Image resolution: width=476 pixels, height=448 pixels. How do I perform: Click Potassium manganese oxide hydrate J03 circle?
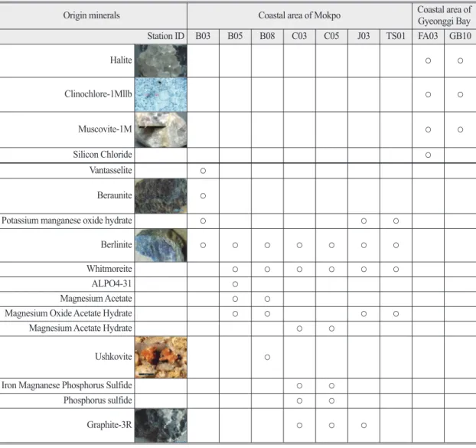(364, 221)
